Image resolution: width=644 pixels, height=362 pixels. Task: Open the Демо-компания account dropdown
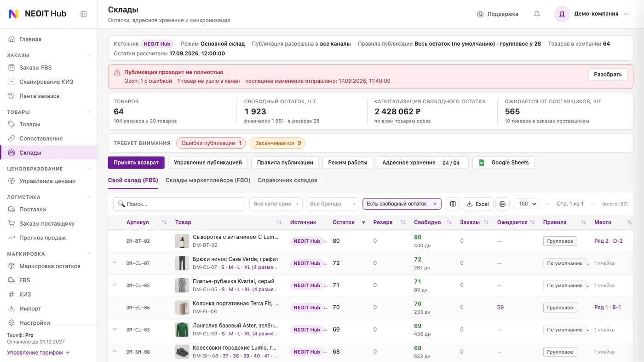pyautogui.click(x=591, y=14)
